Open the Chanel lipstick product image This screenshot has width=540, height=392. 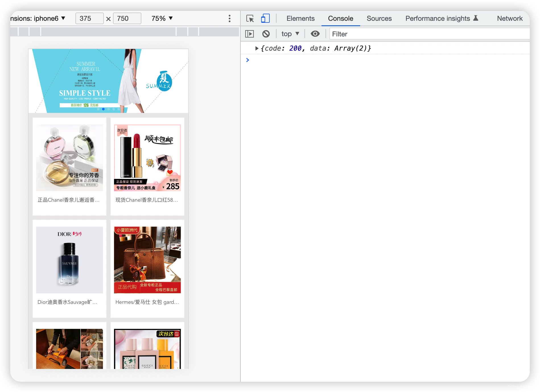click(x=147, y=158)
